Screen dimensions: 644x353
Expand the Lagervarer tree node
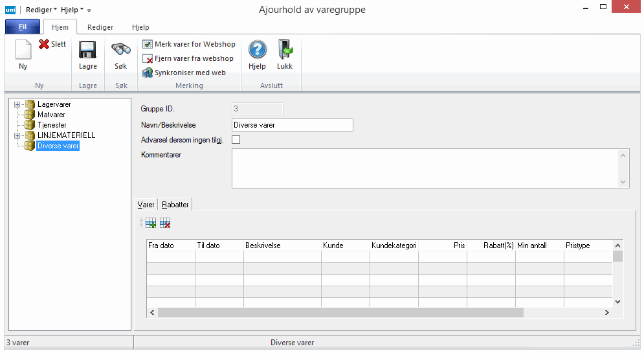tap(17, 104)
